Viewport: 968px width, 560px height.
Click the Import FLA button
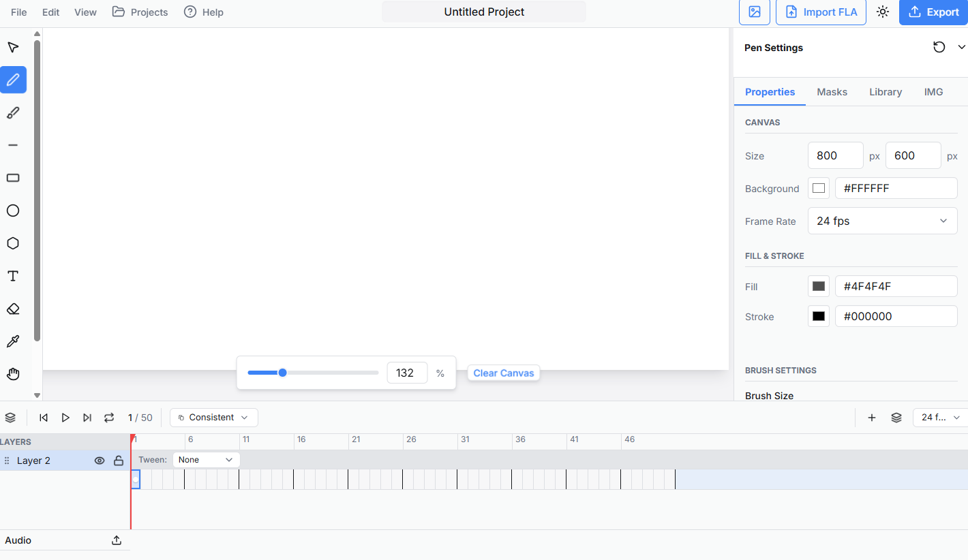821,12
